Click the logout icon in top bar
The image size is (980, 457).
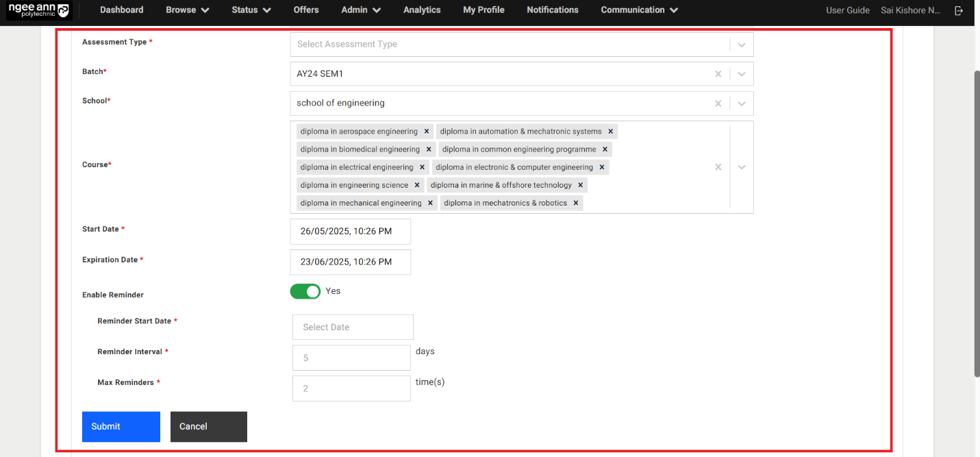pyautogui.click(x=959, y=10)
